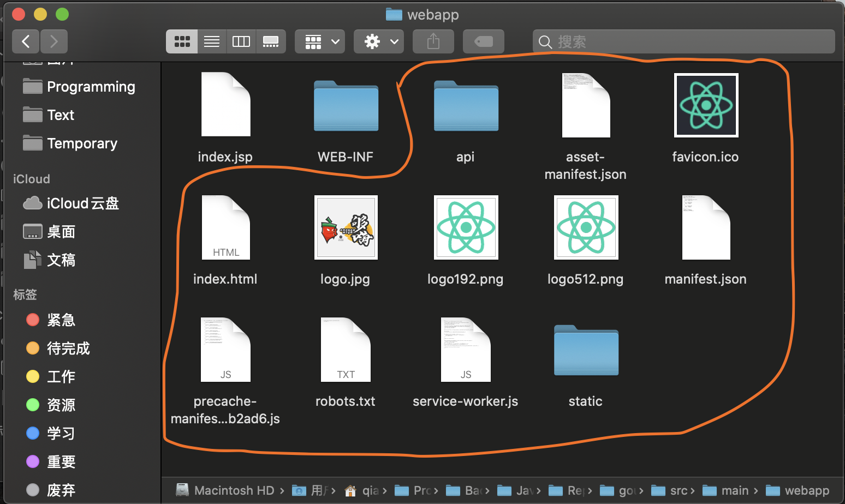The image size is (845, 504).
Task: Go back using the back arrow
Action: click(x=25, y=41)
